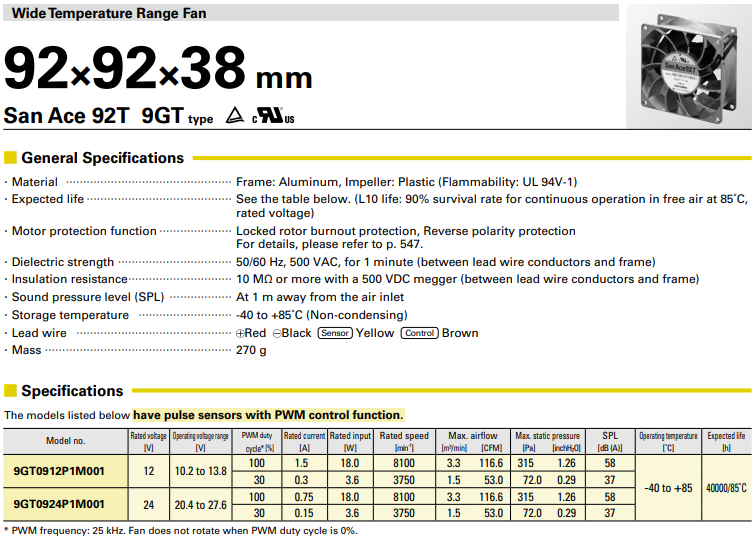This screenshot has height=541, width=755.
Task: Click the circled minus symbol before Black
Action: tap(277, 333)
